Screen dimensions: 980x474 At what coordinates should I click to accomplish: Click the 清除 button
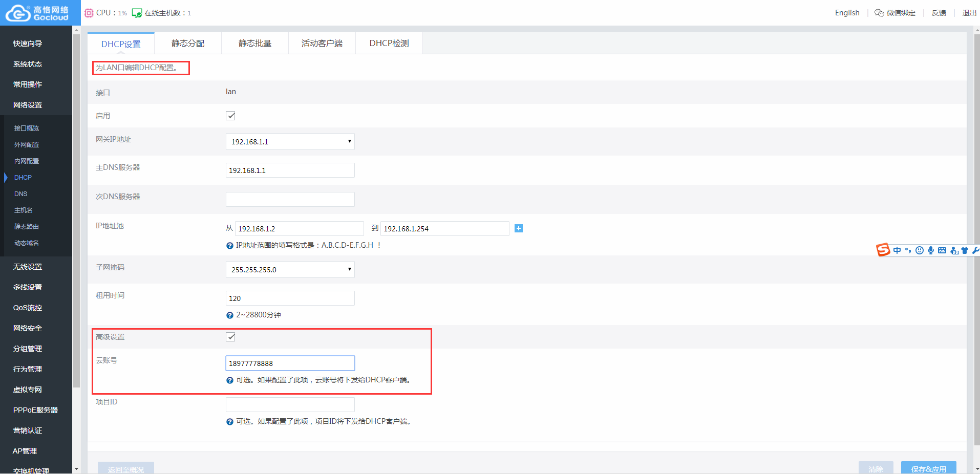(x=876, y=468)
